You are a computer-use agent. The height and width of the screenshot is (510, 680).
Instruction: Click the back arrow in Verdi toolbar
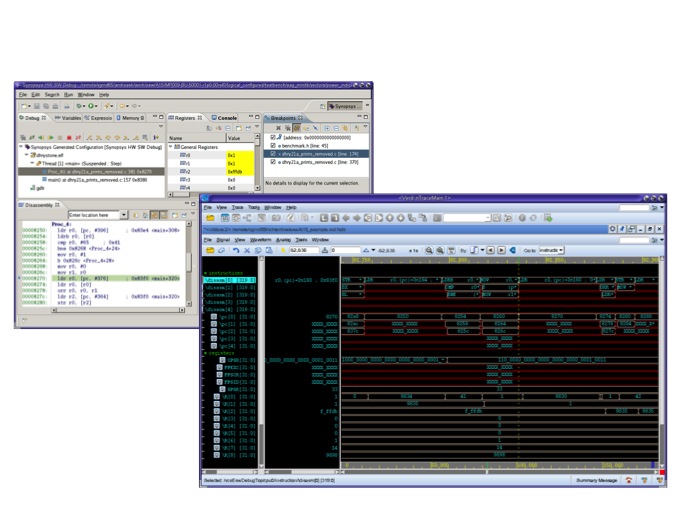pos(346,218)
